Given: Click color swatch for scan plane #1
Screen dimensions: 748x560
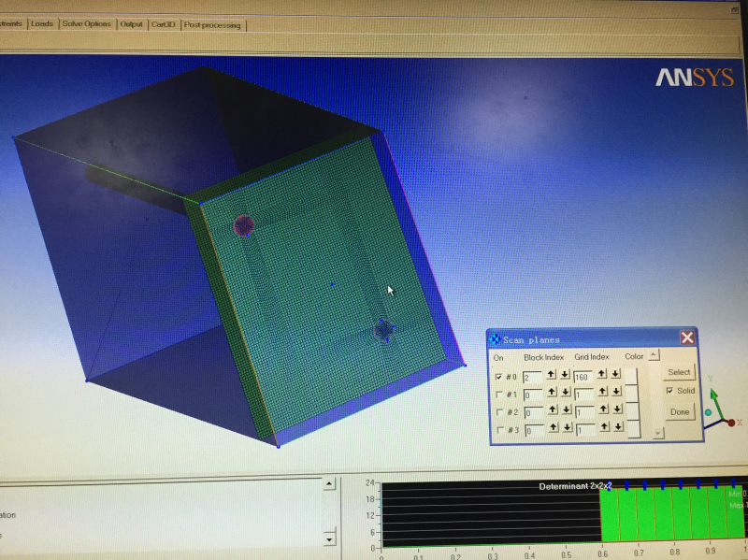Looking at the screenshot, I should click(632, 393).
